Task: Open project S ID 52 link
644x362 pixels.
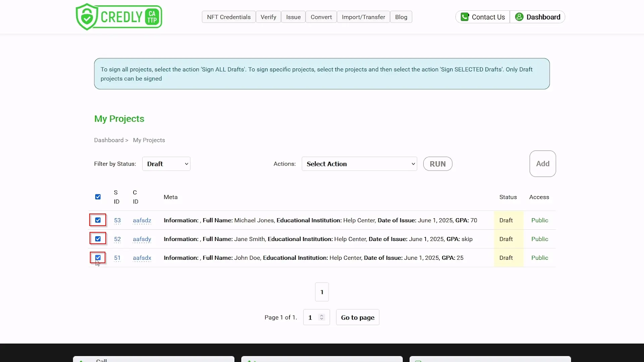Action: (x=117, y=239)
